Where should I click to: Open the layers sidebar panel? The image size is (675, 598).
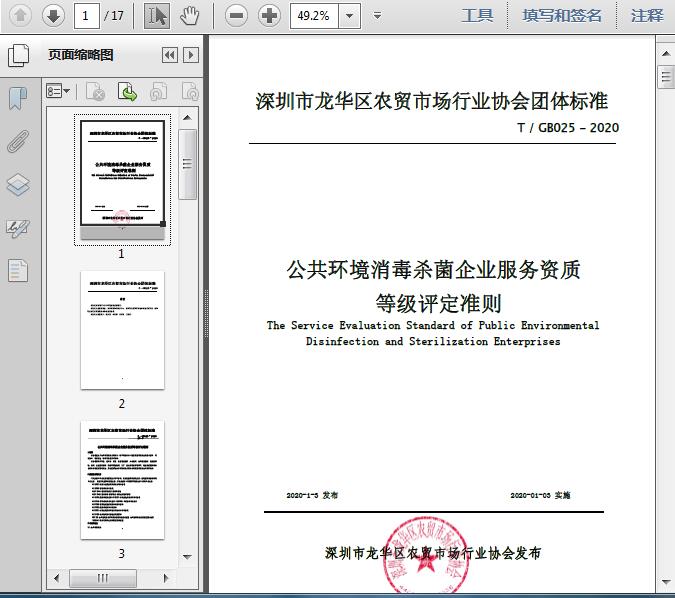point(18,185)
